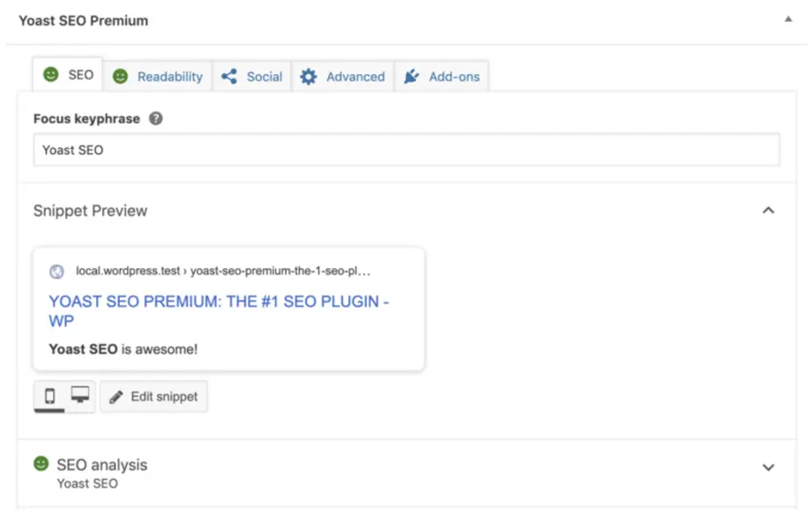Click into the Focus keyphrase input field
812x516 pixels.
click(406, 150)
